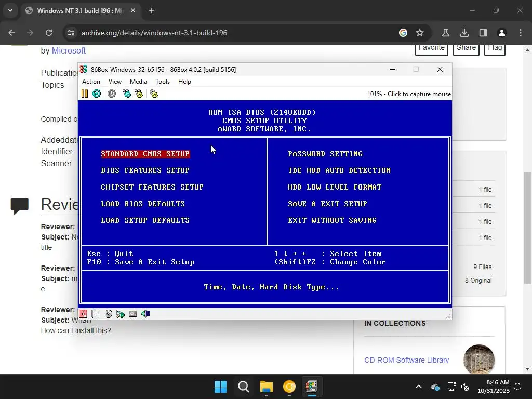The height and width of the screenshot is (399, 532).
Task: Open the Tools menu in 86Box
Action: click(163, 82)
